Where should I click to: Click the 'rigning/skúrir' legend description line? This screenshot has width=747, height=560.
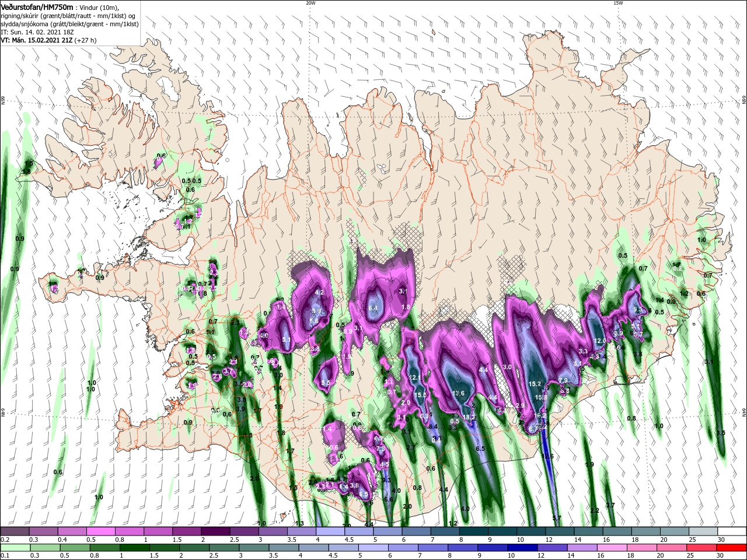pyautogui.click(x=68, y=16)
